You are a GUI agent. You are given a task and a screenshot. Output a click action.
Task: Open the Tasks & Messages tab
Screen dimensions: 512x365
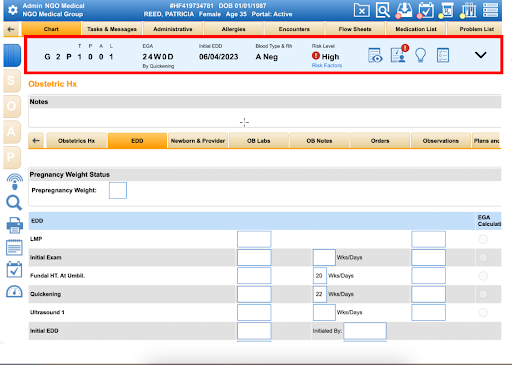[x=112, y=29]
